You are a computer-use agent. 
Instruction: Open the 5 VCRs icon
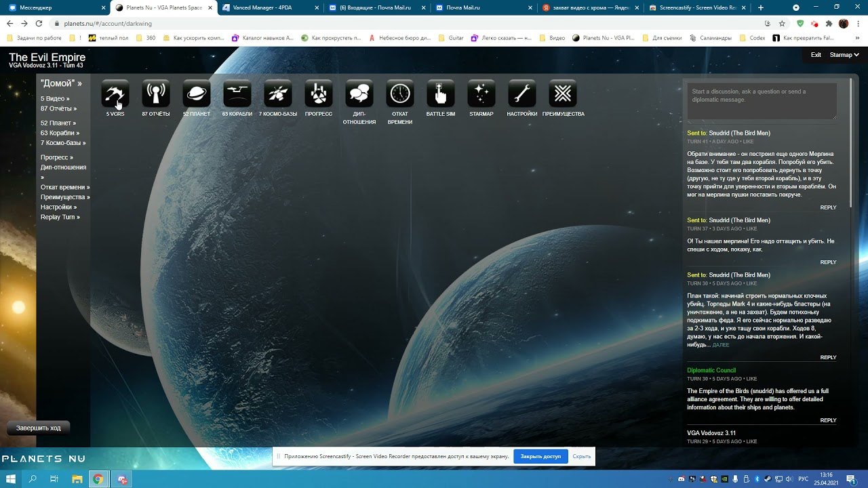coord(115,94)
